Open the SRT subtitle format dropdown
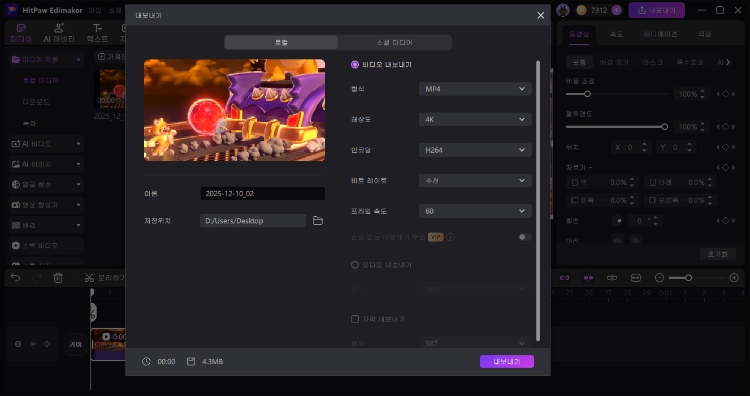 click(475, 343)
